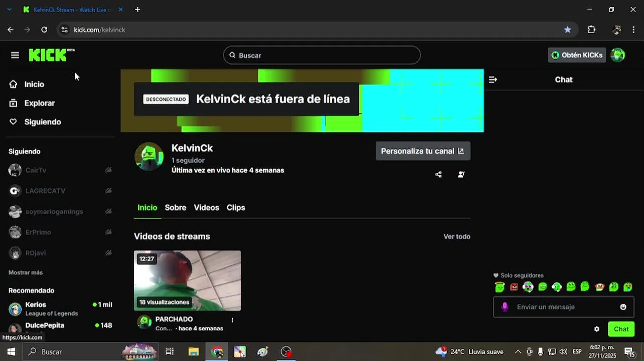Open the PARCHADO stream video thumbnail
644x361 pixels.
click(x=188, y=280)
